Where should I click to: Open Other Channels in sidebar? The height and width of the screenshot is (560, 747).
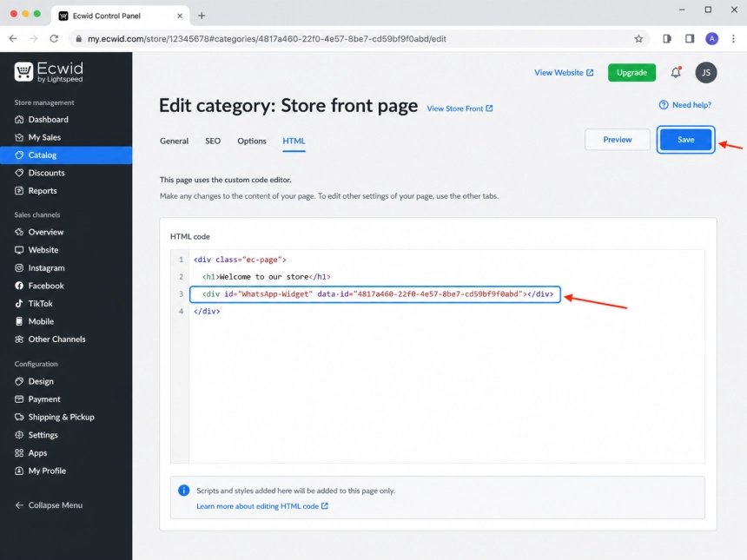pyautogui.click(x=56, y=339)
